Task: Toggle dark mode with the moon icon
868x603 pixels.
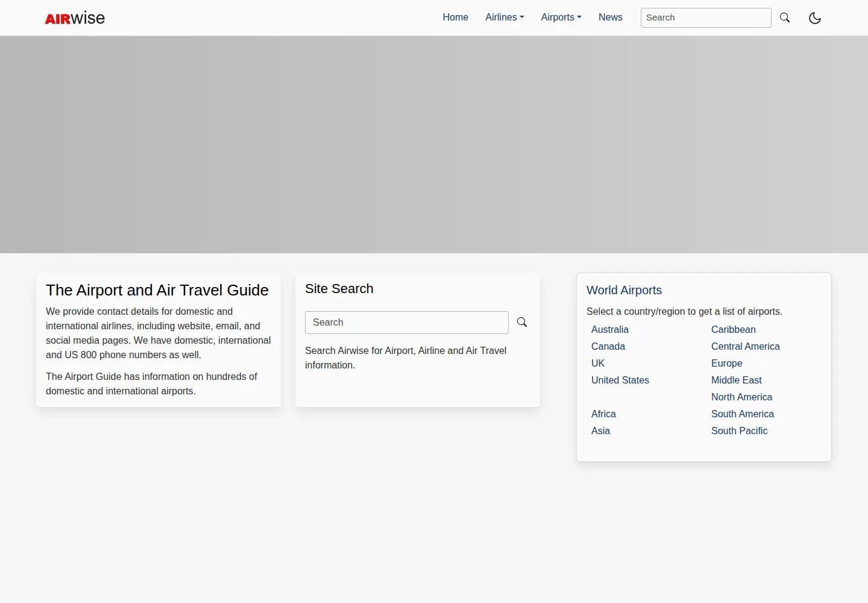Action: [x=815, y=18]
